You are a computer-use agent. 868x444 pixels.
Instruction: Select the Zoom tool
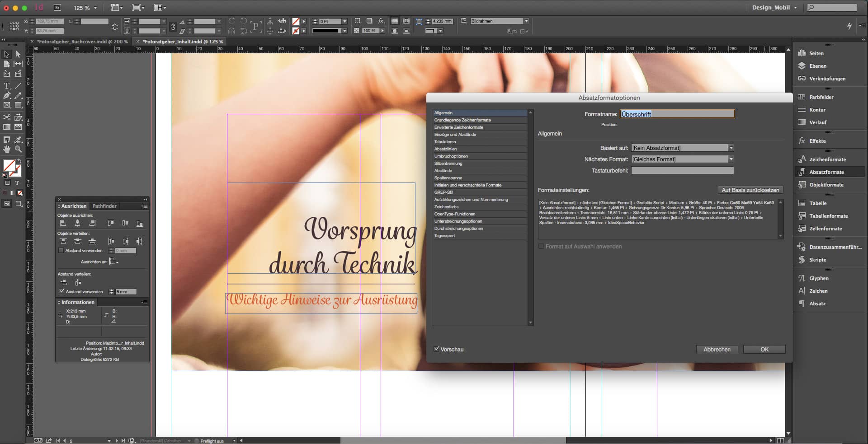pos(18,149)
